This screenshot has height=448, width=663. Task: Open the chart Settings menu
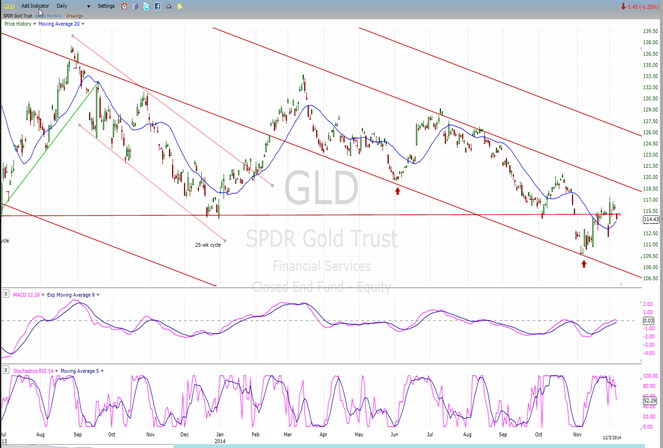(x=106, y=6)
